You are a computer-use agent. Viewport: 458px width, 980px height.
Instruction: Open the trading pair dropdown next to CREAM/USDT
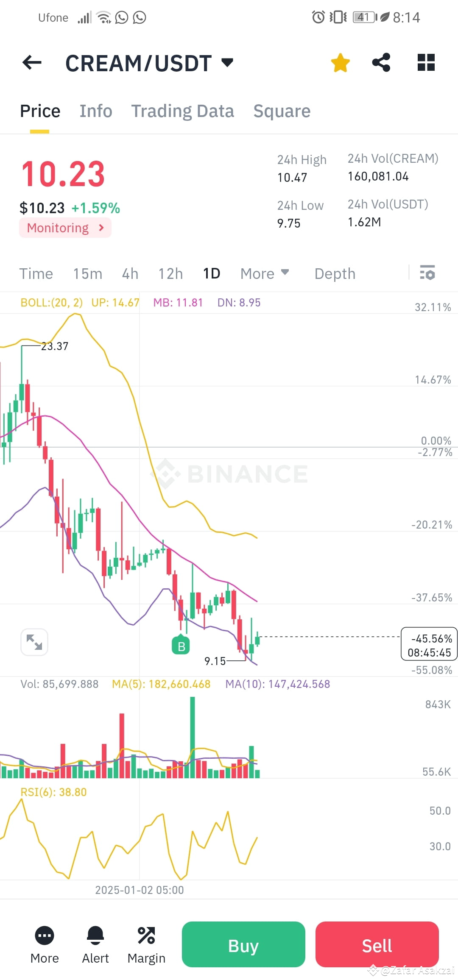coord(227,62)
